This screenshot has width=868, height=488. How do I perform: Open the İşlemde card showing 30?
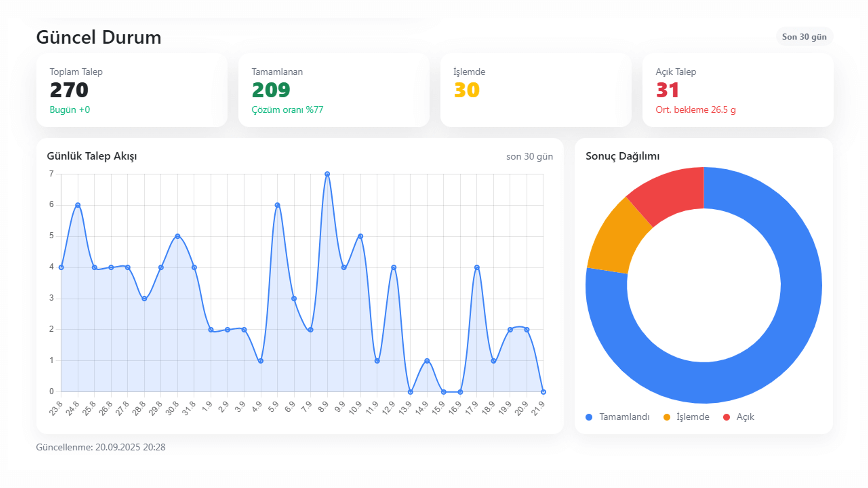tap(535, 90)
